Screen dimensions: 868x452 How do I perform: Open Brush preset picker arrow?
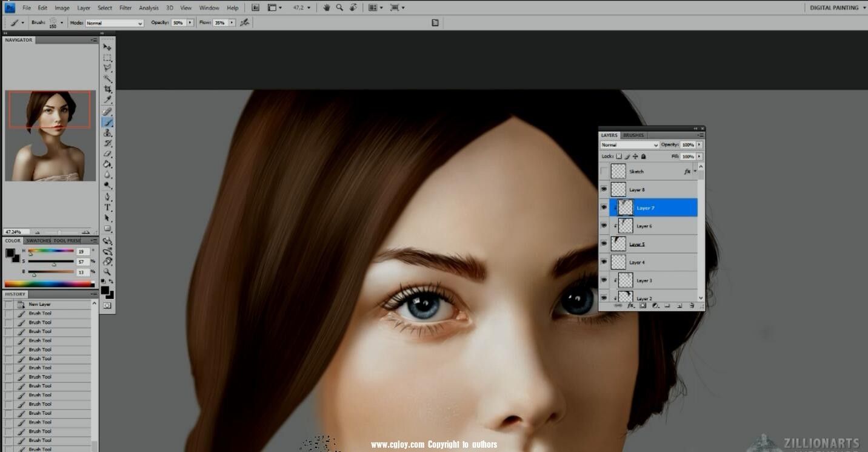62,22
